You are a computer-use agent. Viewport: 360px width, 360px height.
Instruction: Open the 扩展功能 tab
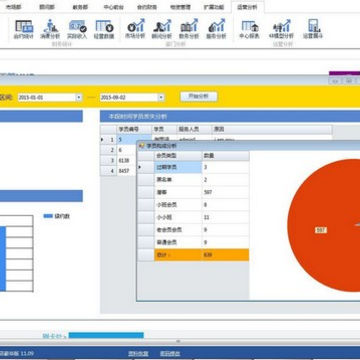point(214,7)
